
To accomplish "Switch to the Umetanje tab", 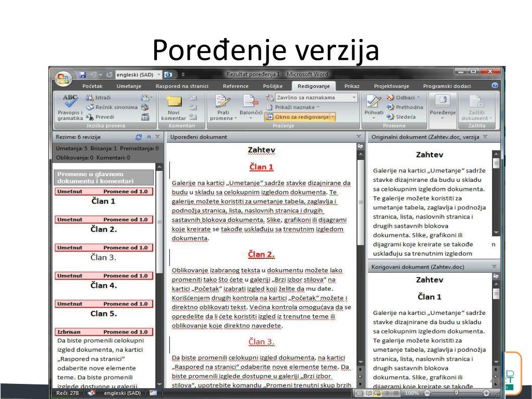I will pyautogui.click(x=129, y=86).
